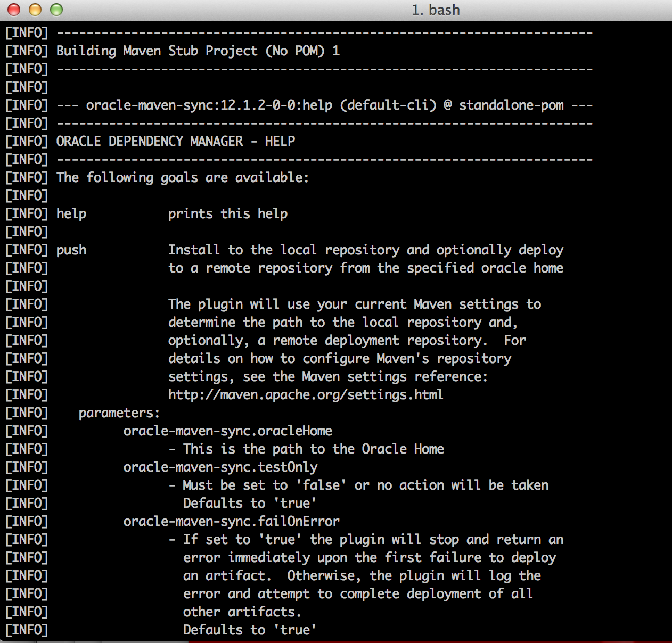Minimize the terminal with the yellow button

point(35,10)
